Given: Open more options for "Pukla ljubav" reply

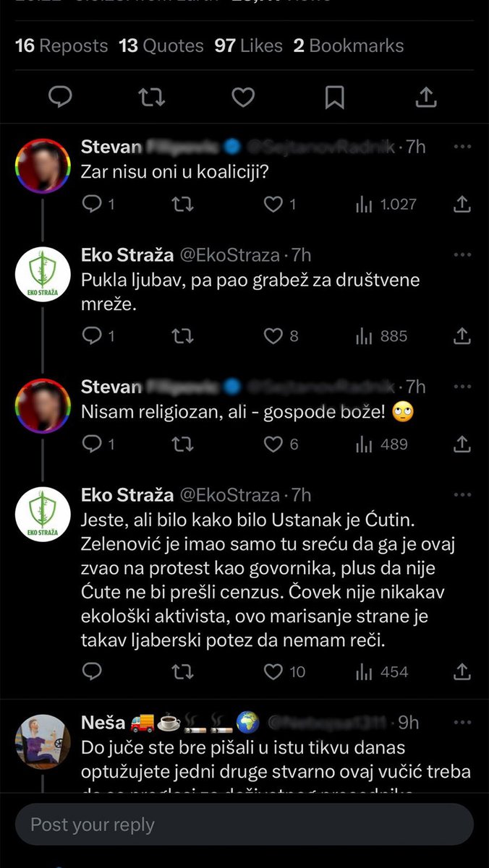Looking at the screenshot, I should tap(462, 255).
